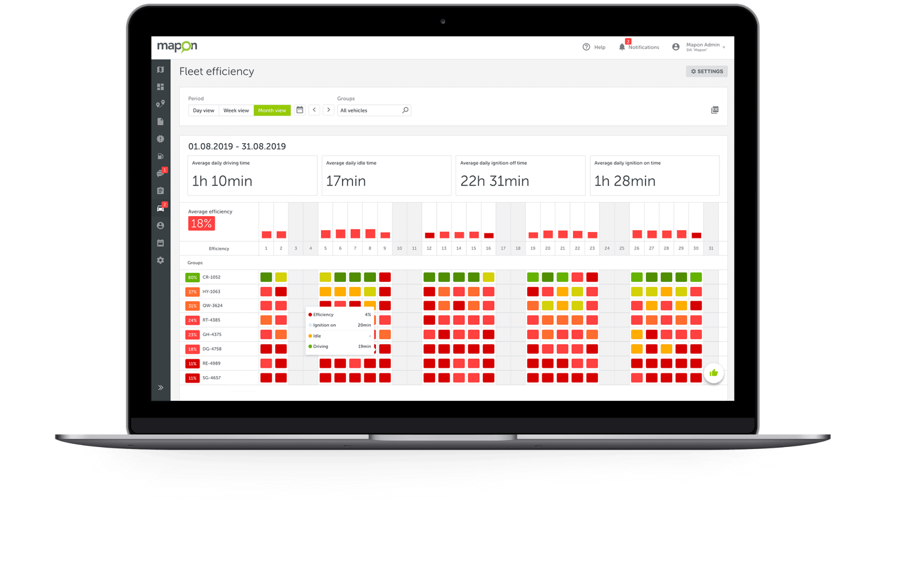The image size is (924, 575).
Task: Open the clipboard tasks sidebar icon
Action: [x=160, y=190]
